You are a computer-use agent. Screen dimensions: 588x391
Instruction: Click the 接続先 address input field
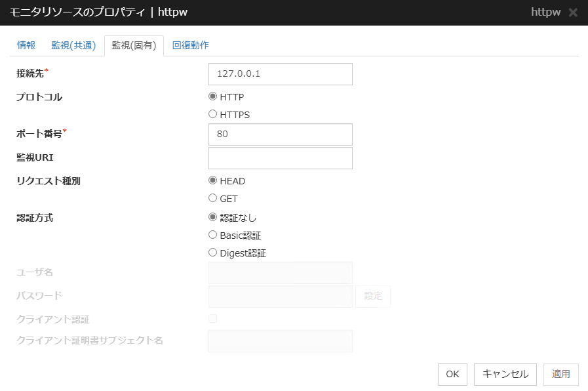pyautogui.click(x=280, y=74)
